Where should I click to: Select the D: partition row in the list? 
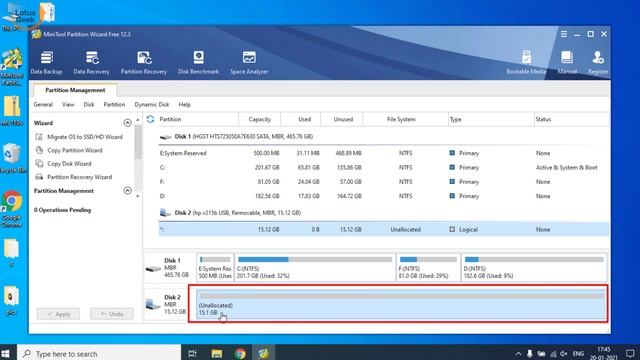pyautogui.click(x=384, y=196)
